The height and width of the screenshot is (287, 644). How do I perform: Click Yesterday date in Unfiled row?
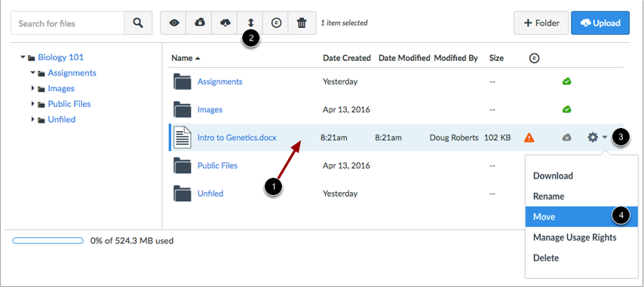pyautogui.click(x=340, y=194)
